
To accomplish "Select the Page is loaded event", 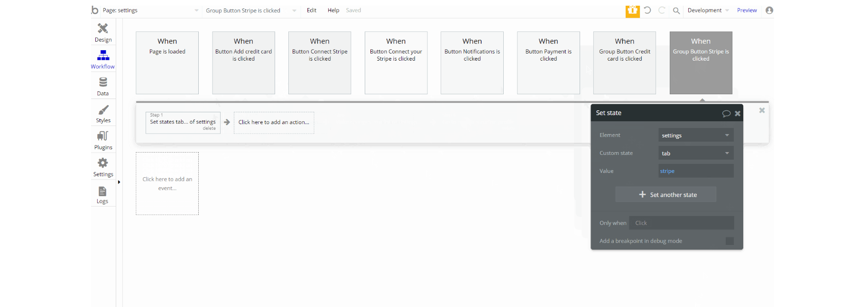I will pyautogui.click(x=167, y=63).
